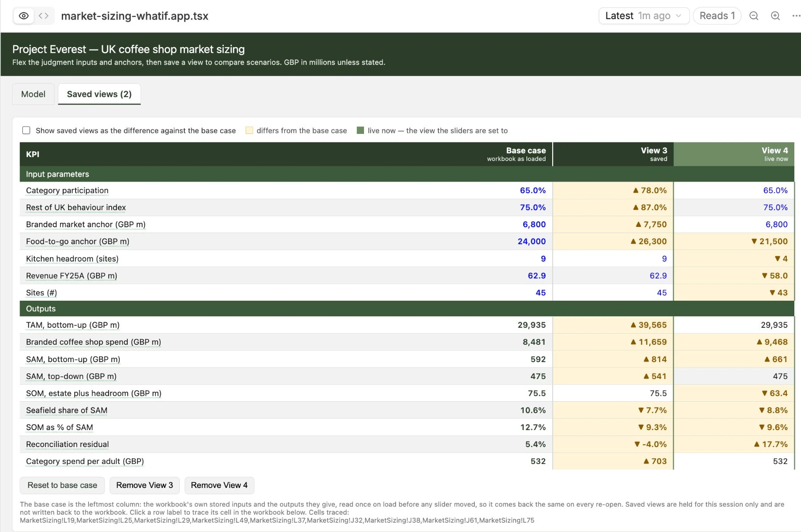The height and width of the screenshot is (532, 801).
Task: Click Food-to-go anchor (GBP m) label
Action: 77,242
